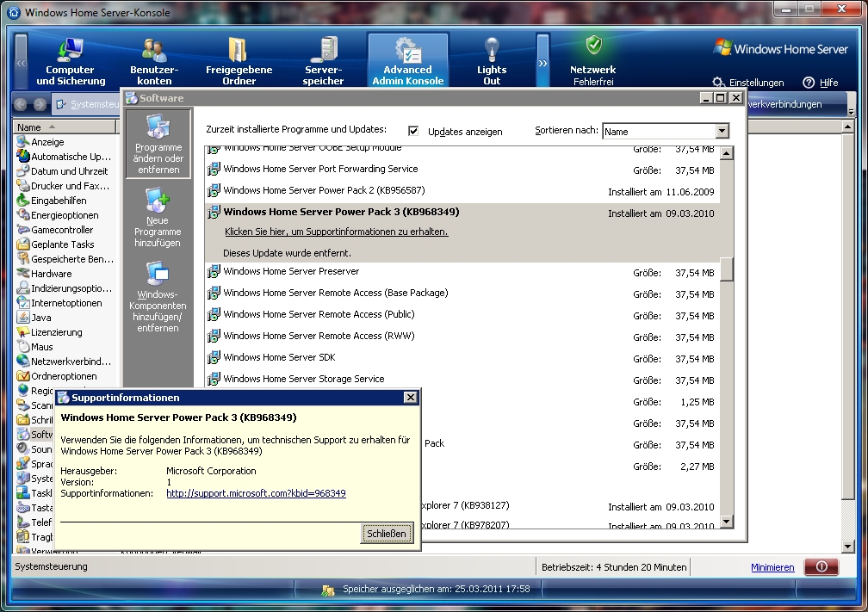Open support.microsoft.com kbid link
Viewport: 868px width, 612px height.
256,493
